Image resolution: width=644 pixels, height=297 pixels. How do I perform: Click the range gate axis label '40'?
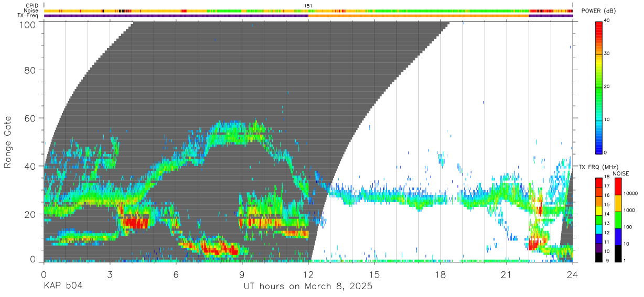point(30,166)
